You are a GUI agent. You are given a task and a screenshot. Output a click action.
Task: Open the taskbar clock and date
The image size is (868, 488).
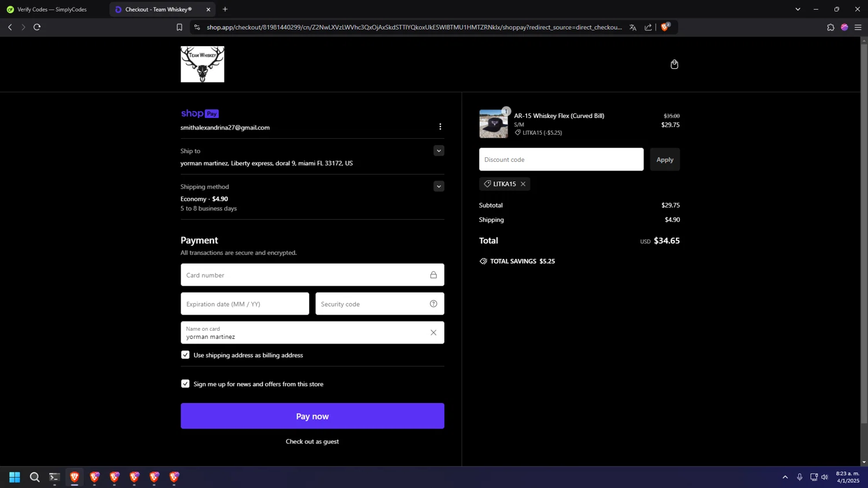click(848, 477)
